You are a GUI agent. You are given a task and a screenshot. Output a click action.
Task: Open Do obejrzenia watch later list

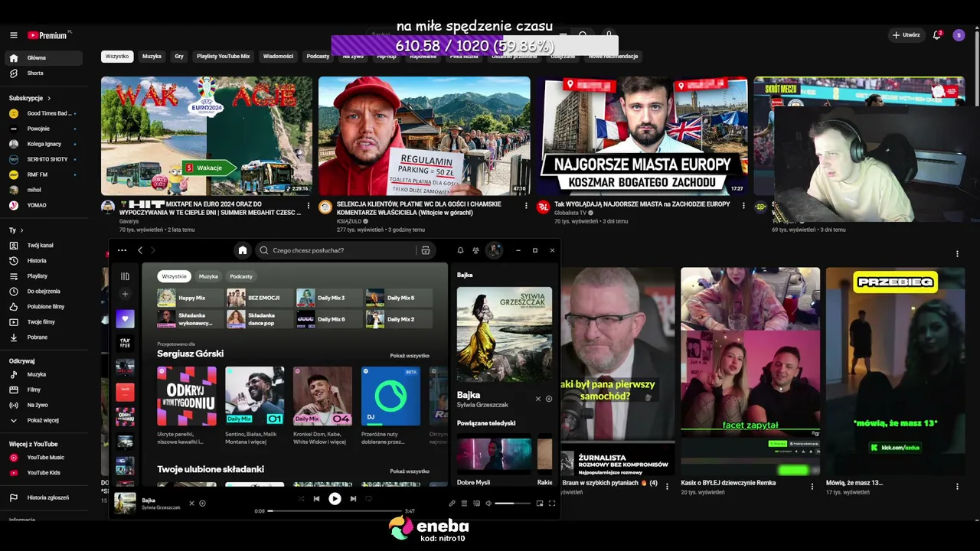(x=44, y=292)
